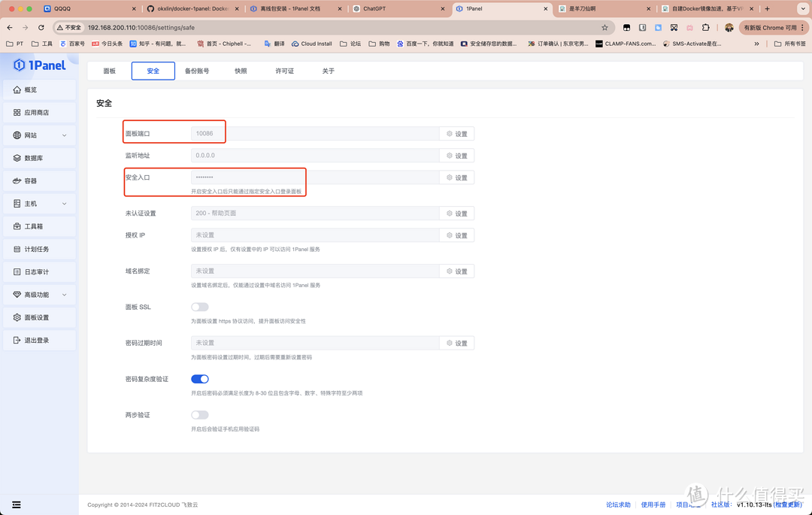Expand the 主机 sidebar submenu
Screen dimensions: 812x515
tap(64, 204)
